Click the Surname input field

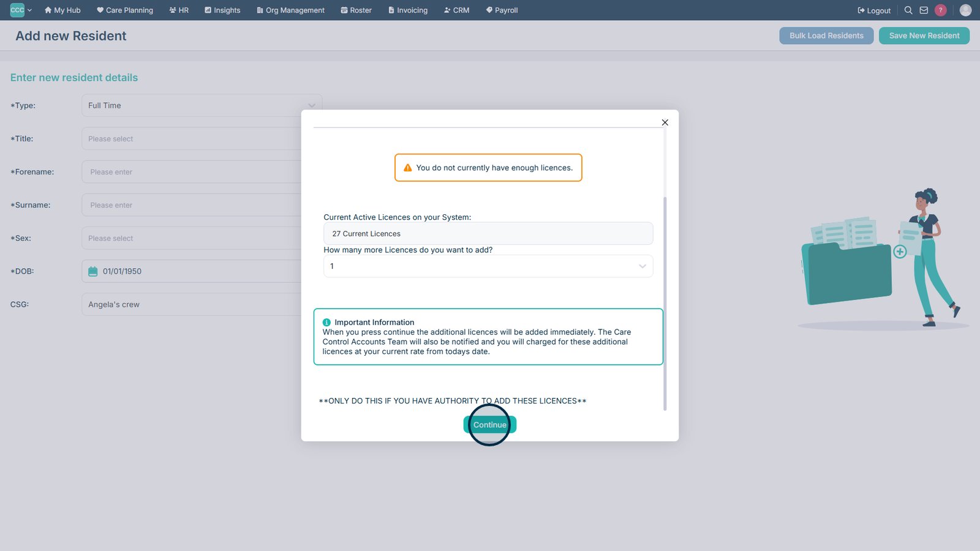tap(191, 205)
